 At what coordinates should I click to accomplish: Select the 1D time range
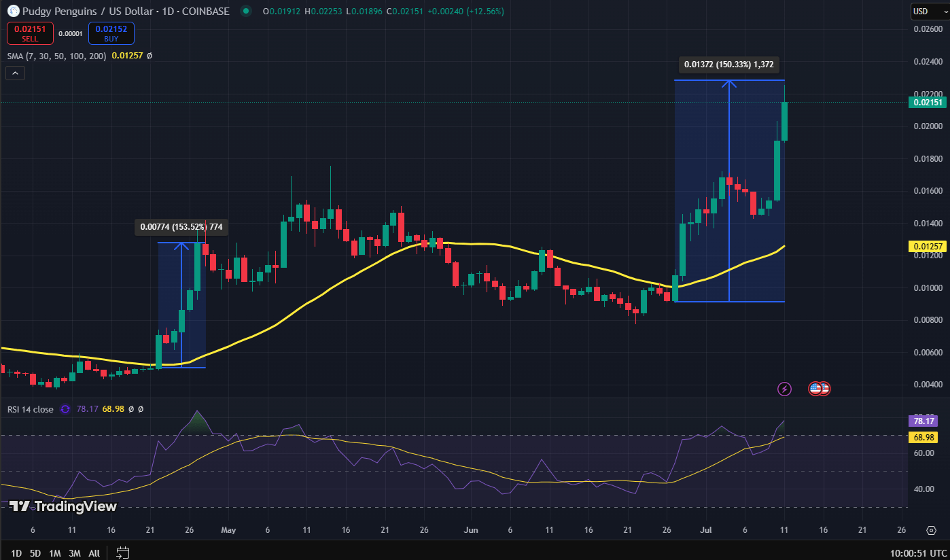(x=16, y=553)
